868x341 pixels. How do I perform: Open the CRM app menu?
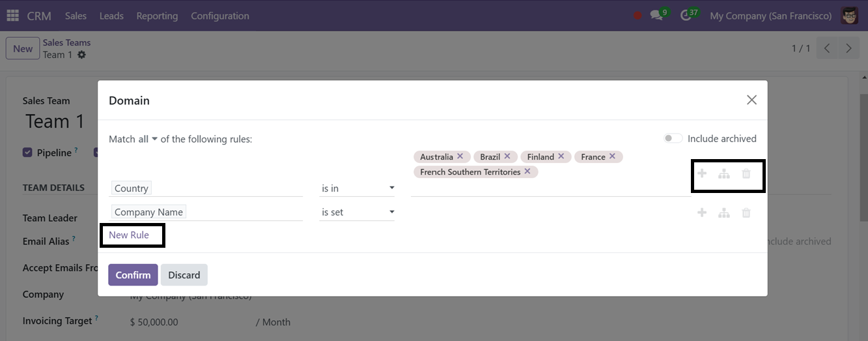click(x=39, y=16)
